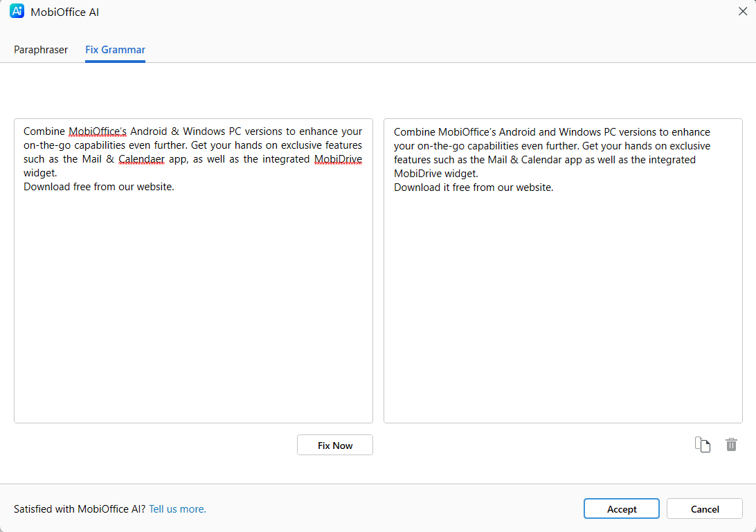Copy the corrected text with the copy icon

pyautogui.click(x=703, y=444)
